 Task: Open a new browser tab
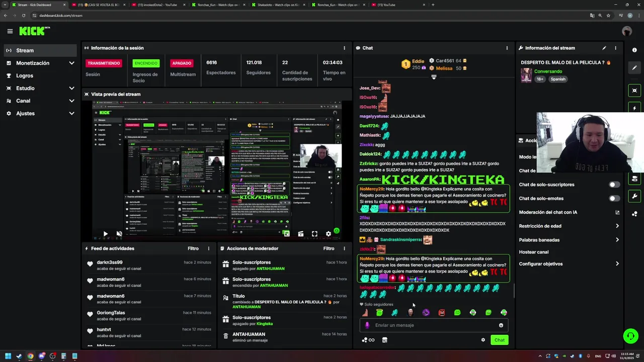pyautogui.click(x=433, y=5)
